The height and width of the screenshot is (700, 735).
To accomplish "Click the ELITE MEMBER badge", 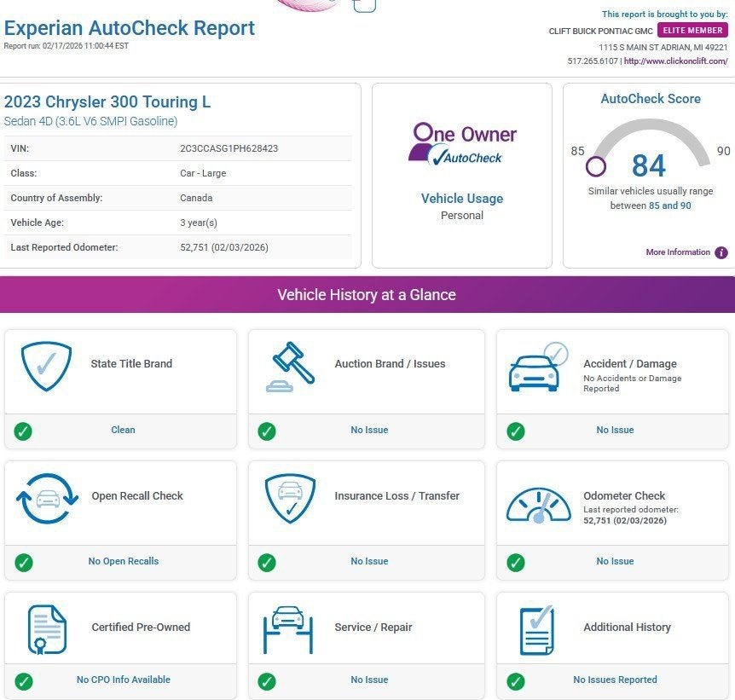I will [692, 31].
